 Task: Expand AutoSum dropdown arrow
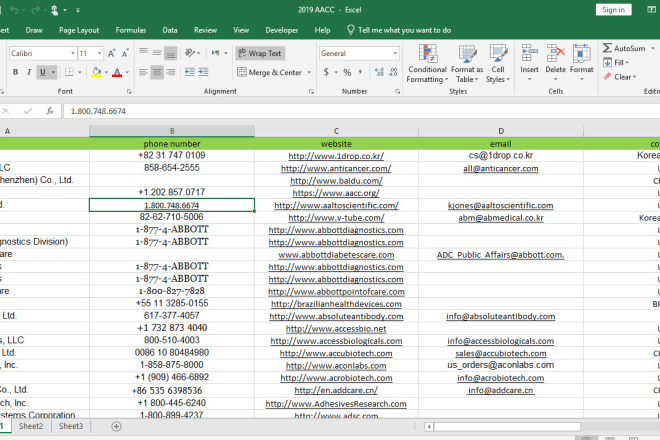click(653, 48)
